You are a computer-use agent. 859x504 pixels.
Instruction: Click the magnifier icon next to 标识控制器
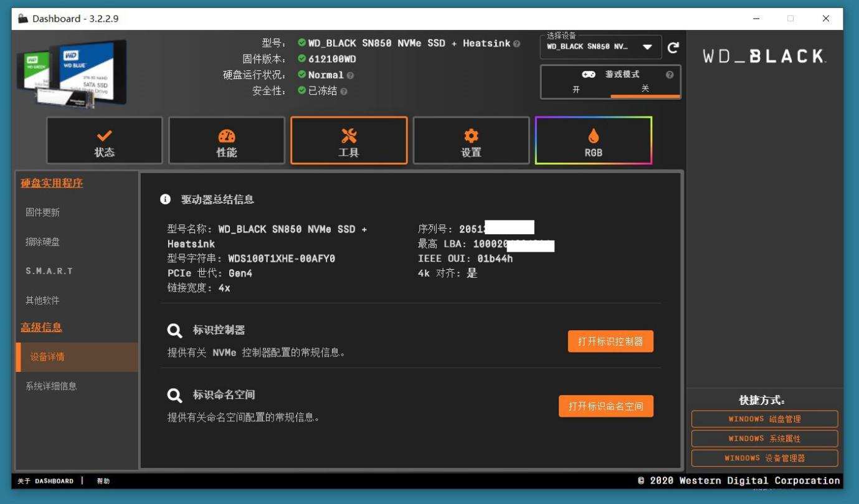tap(175, 330)
